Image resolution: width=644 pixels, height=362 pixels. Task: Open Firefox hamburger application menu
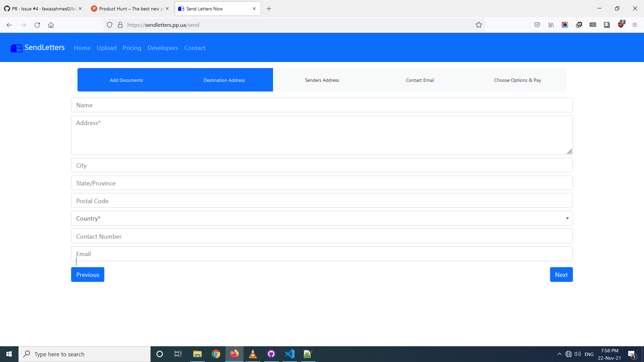click(635, 25)
